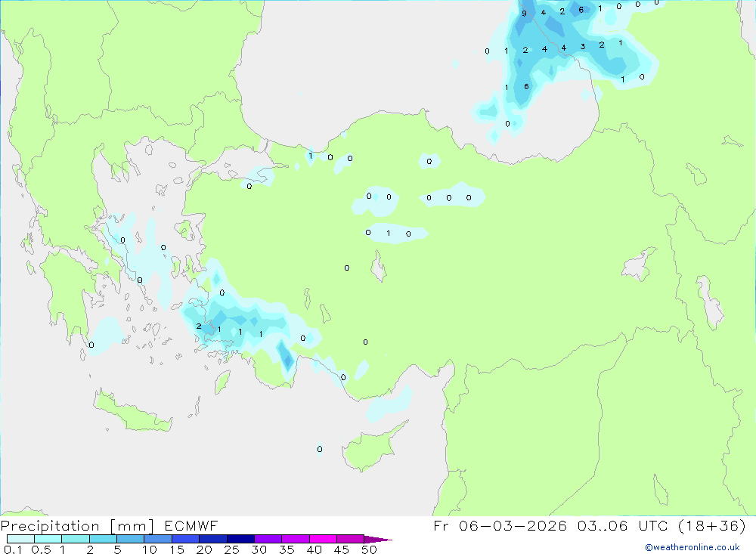Screen dimensions: 756x554
Task: Click the '[mm]' unit label
Action: click(x=132, y=526)
